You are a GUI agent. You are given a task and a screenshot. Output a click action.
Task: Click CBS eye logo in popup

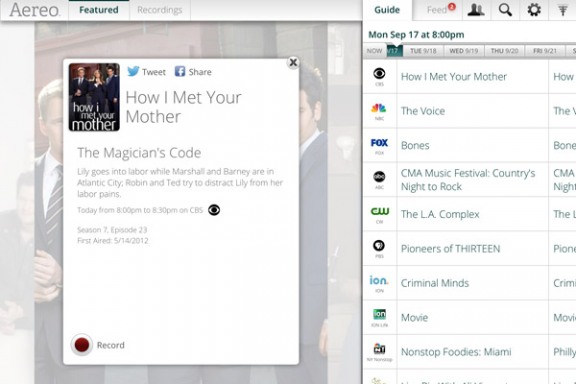tap(214, 210)
